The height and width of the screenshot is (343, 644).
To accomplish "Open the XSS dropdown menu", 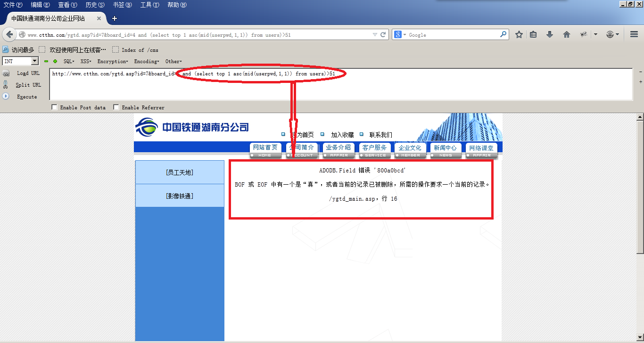I will coord(86,61).
